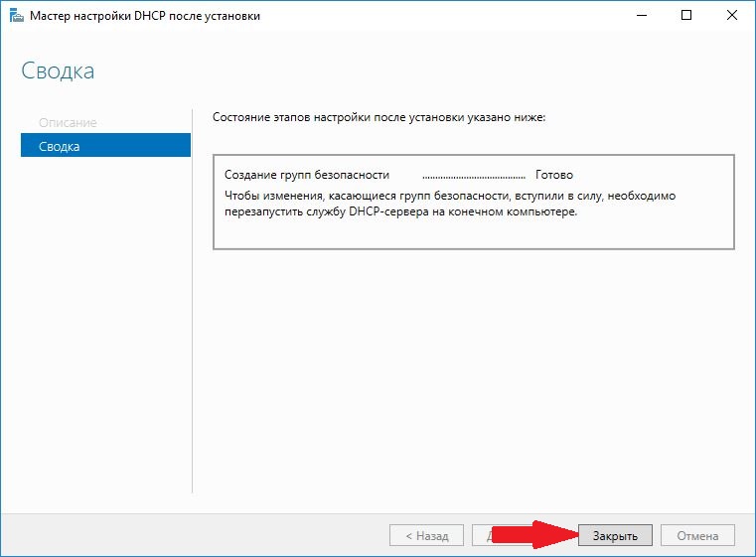Click the Создание групп безопасности entry
The height and width of the screenshot is (557, 756).
pyautogui.click(x=307, y=175)
